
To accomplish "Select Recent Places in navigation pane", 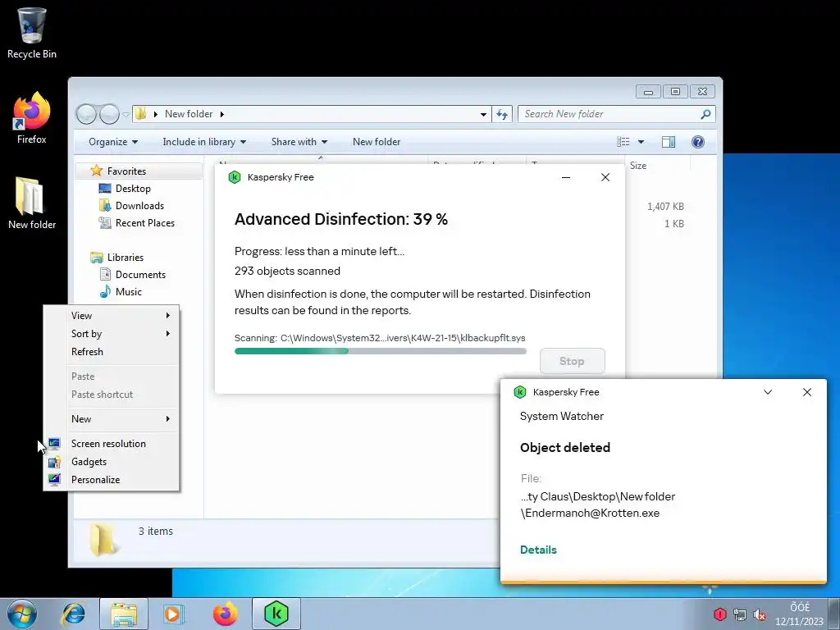I will tap(144, 223).
